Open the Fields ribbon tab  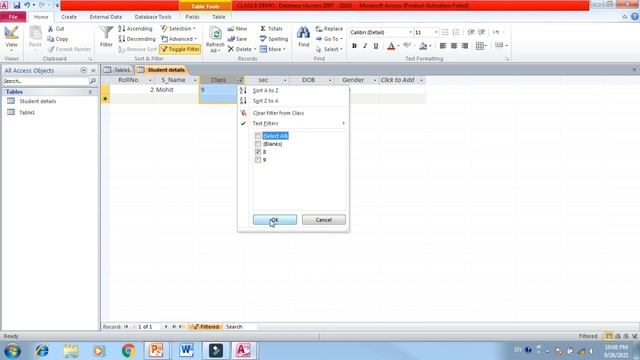192,17
